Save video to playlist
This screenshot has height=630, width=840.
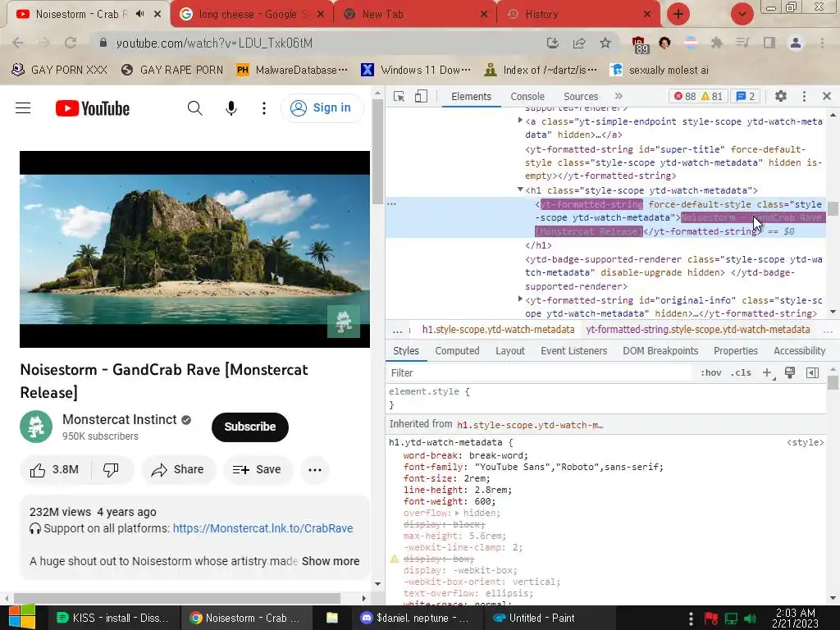[x=258, y=470]
